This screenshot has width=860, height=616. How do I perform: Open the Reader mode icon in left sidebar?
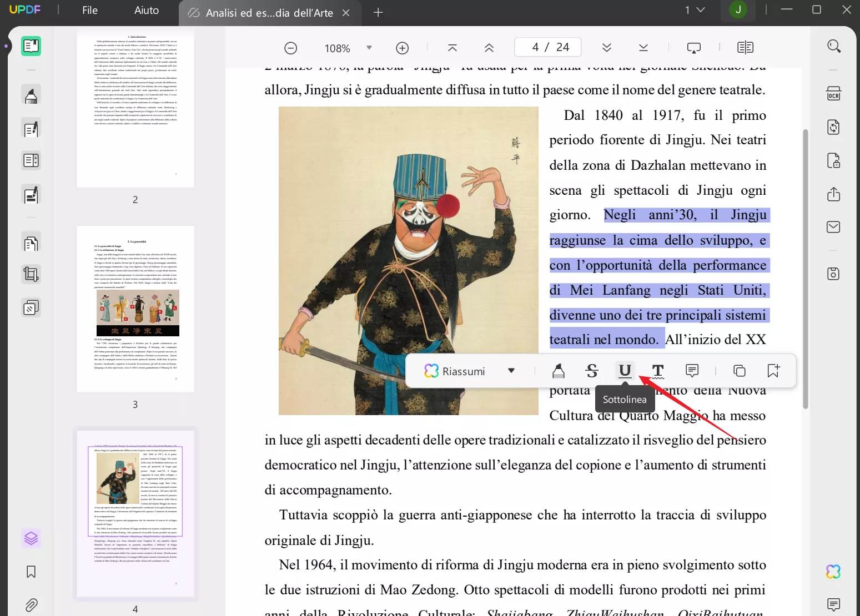31,46
